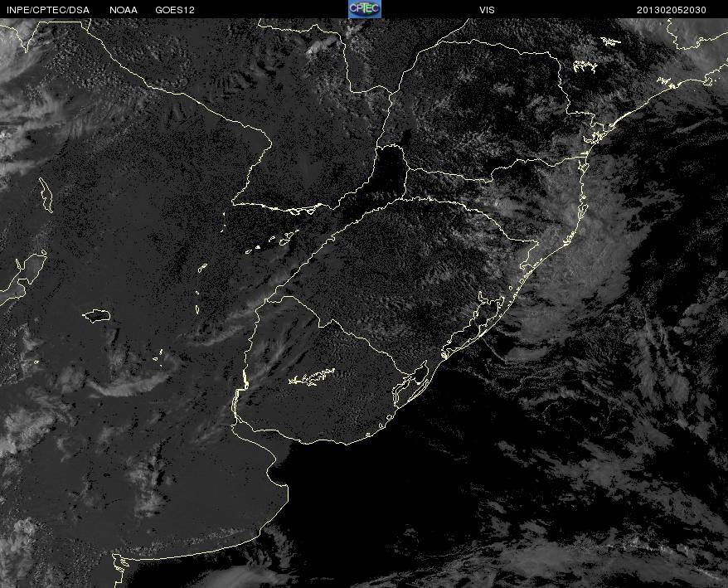This screenshot has height=588, width=728.
Task: Click the VIS channel label
Action: (487, 10)
